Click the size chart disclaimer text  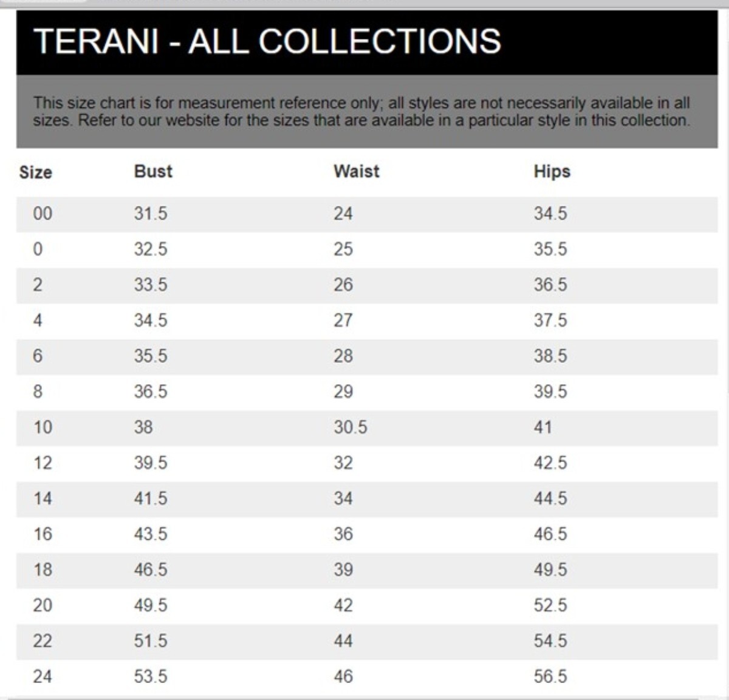point(361,112)
